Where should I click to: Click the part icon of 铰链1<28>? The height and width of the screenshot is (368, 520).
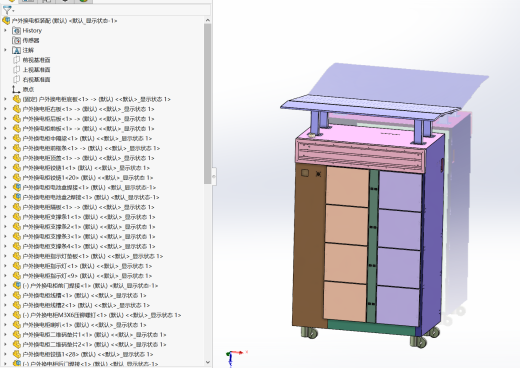[17, 354]
